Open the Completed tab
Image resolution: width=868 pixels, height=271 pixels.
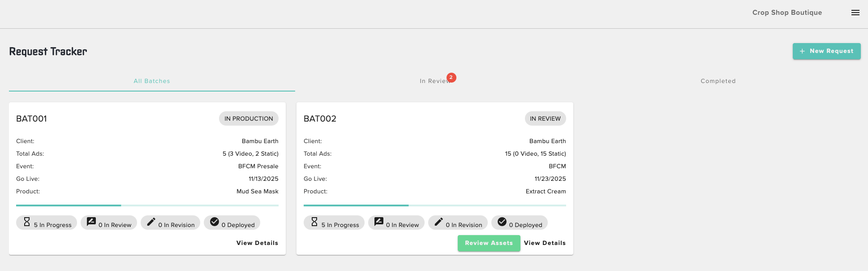point(718,81)
